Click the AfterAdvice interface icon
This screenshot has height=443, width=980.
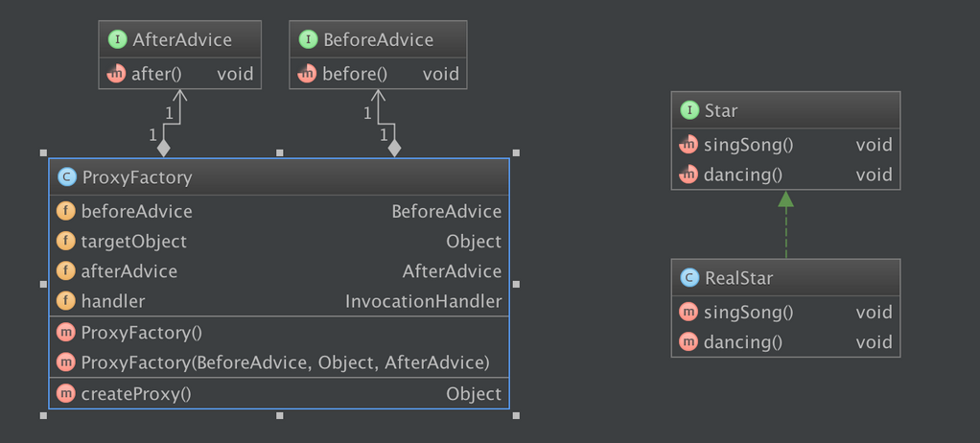pos(117,40)
